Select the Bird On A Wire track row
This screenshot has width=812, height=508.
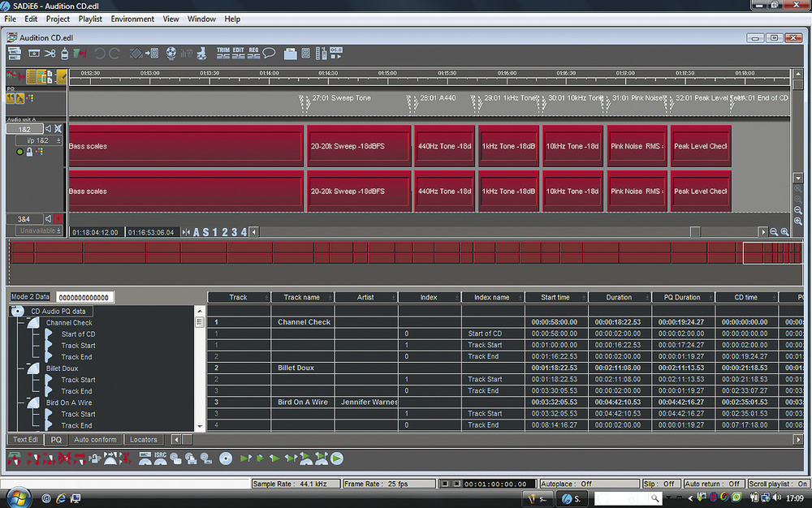tap(304, 402)
